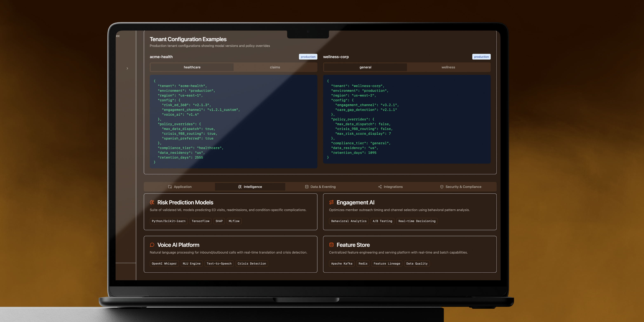Click the wellness-corp production badge
The image size is (644, 322).
[x=481, y=57]
